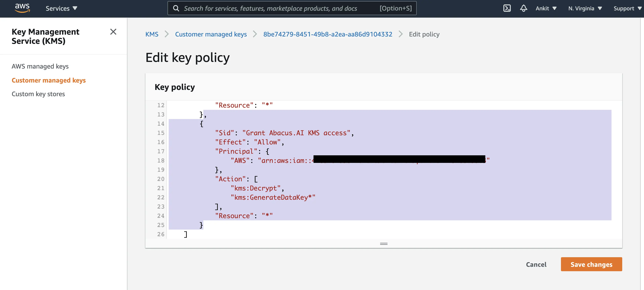Image resolution: width=644 pixels, height=290 pixels.
Task: Expand the Services dropdown menu
Action: tap(61, 8)
